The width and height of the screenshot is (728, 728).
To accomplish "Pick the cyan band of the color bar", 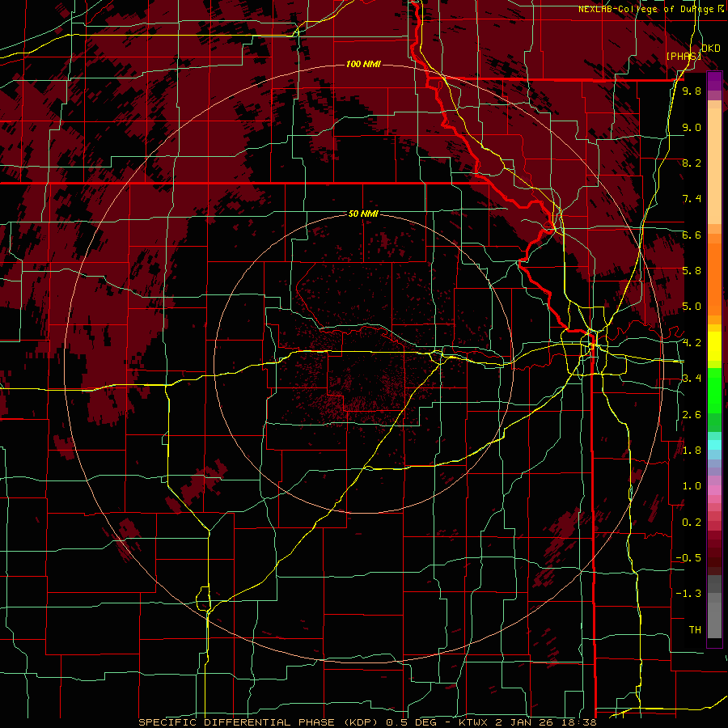I will [714, 445].
